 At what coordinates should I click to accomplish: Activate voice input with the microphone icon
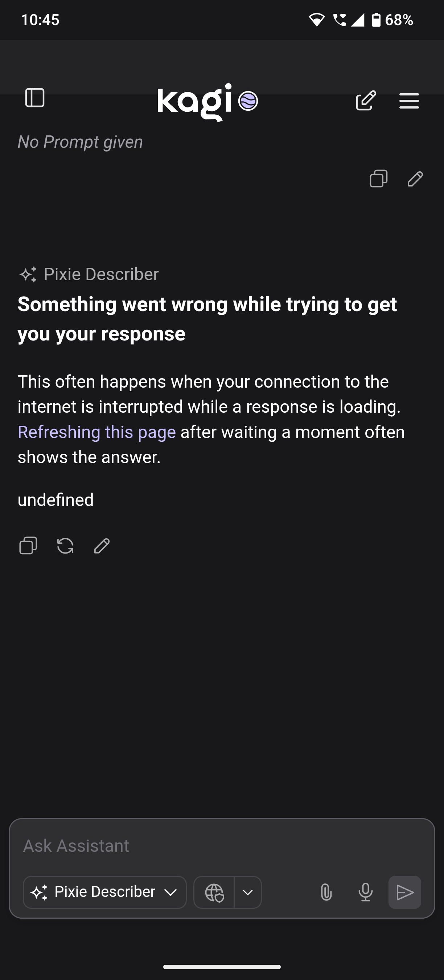(365, 892)
